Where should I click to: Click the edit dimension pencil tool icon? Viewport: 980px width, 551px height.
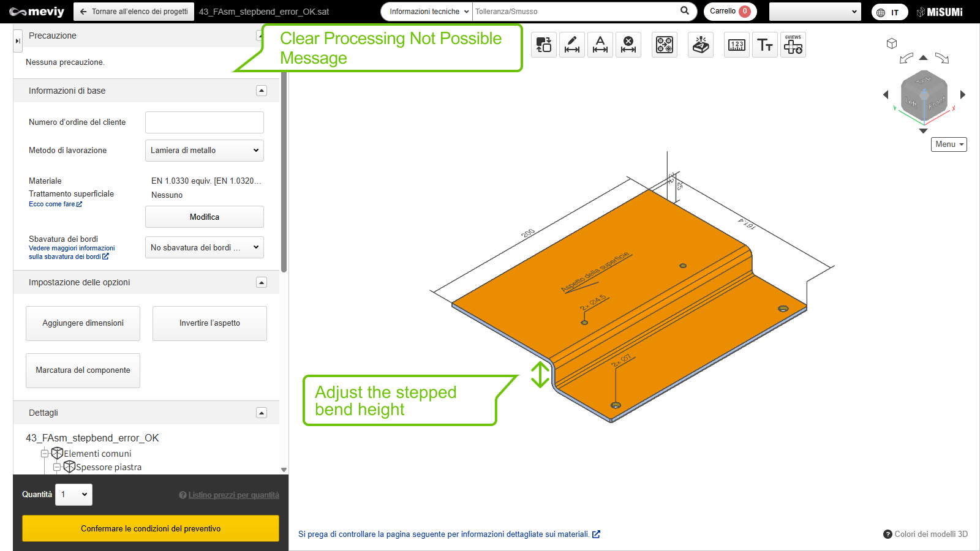tap(571, 45)
